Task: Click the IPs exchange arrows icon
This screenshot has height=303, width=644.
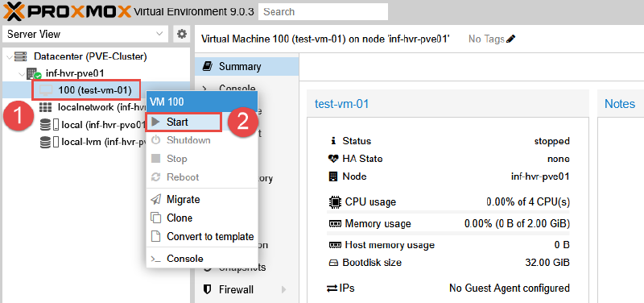Action: (x=332, y=288)
